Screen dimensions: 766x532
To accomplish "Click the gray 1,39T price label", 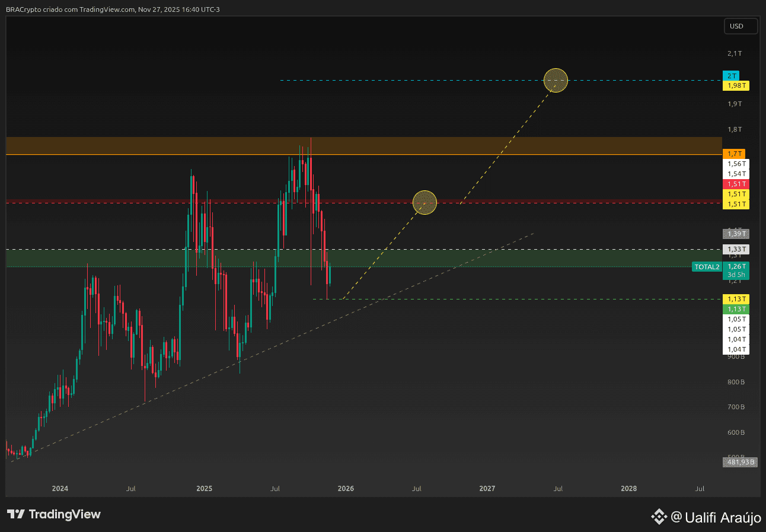I will [736, 234].
